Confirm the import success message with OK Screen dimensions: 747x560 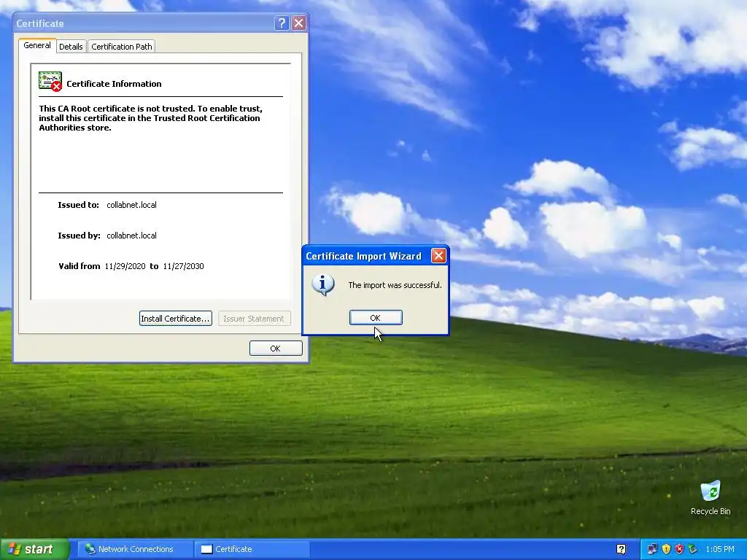(x=376, y=318)
